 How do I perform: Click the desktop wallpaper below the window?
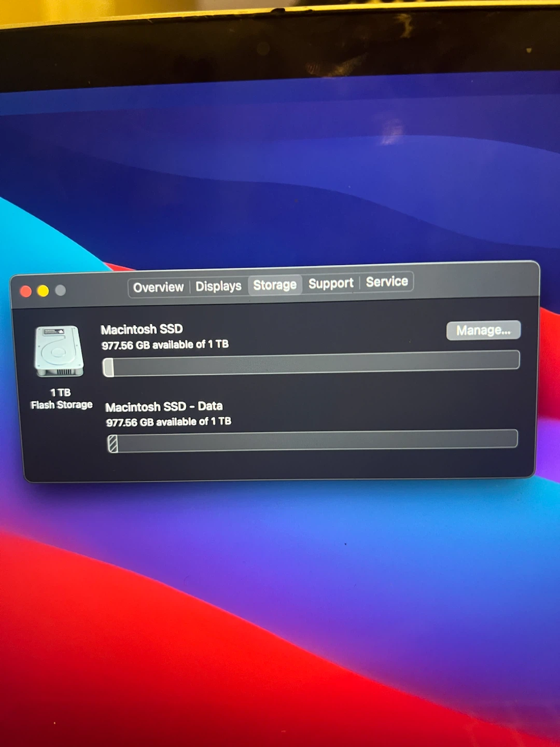(x=280, y=597)
